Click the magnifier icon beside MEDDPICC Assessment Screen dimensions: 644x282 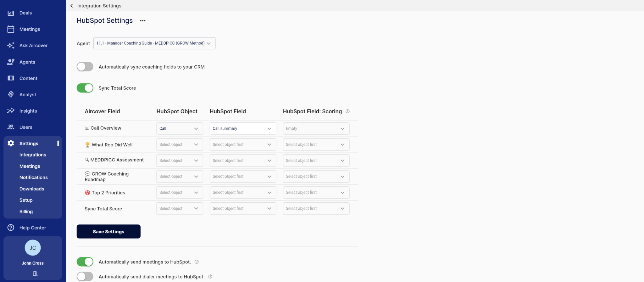coord(87,160)
